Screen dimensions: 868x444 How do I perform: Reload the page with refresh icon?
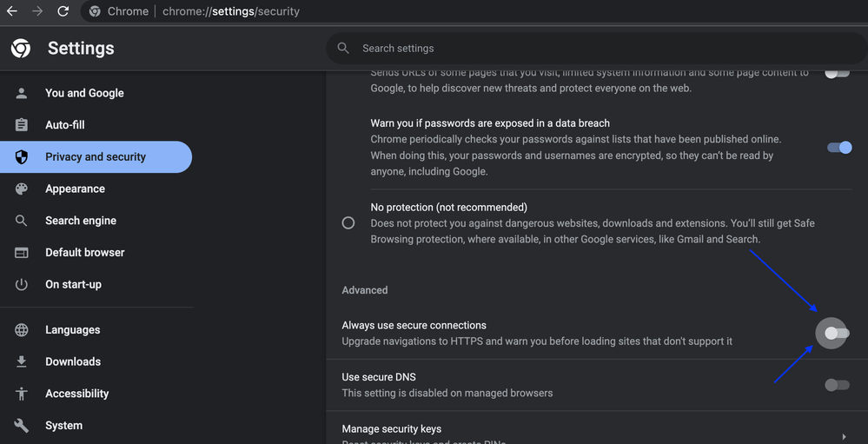pos(63,11)
